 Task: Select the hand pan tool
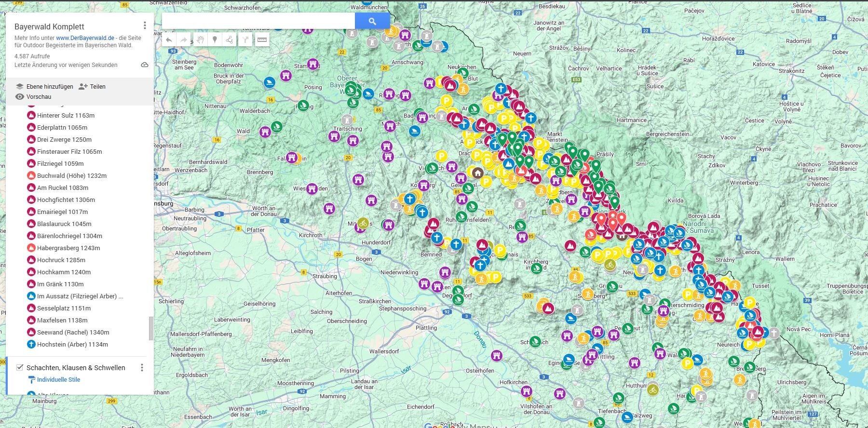point(200,40)
